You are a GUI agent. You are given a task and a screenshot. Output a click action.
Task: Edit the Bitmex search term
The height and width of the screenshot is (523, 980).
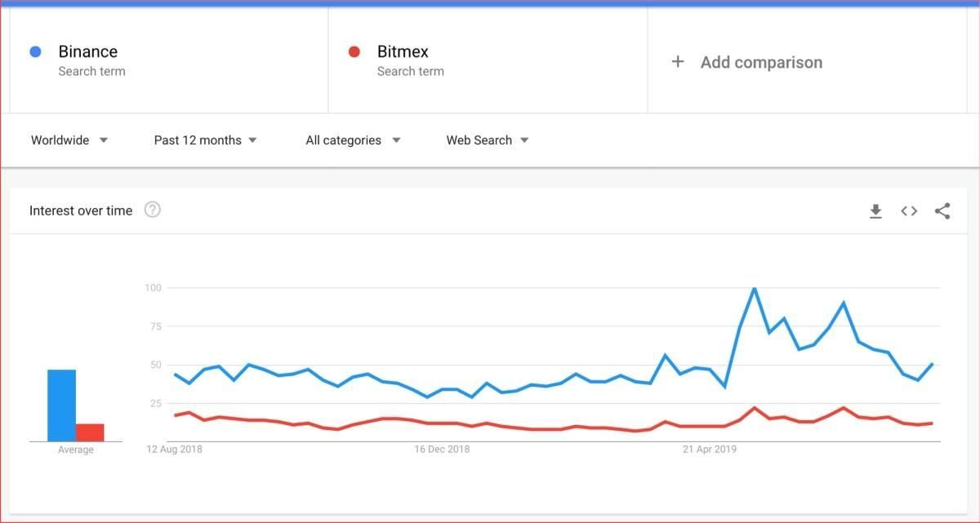coord(403,51)
